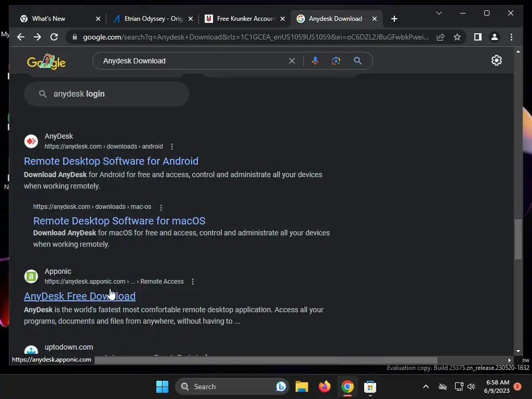
Task: Search by image with Google Lens
Action: pyautogui.click(x=336, y=61)
